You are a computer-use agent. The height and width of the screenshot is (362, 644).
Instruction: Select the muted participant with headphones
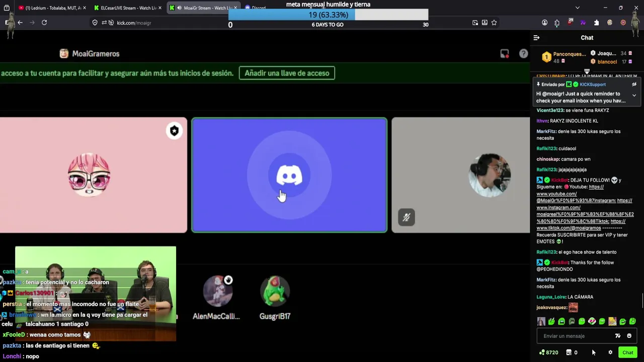[461, 175]
